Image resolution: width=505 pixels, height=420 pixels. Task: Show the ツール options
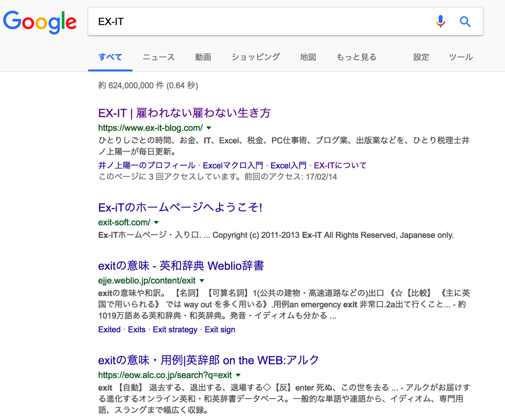pyautogui.click(x=461, y=57)
